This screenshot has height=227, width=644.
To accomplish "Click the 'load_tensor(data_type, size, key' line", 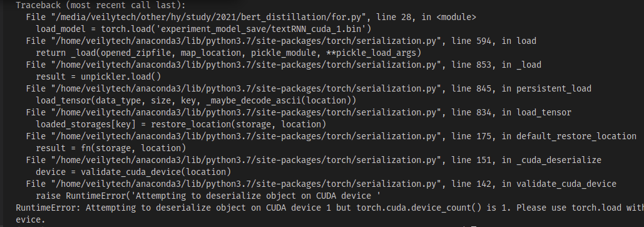I will pos(197,101).
